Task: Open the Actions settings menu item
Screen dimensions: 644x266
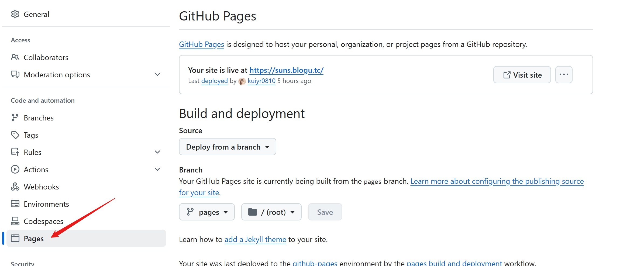Action: [36, 170]
